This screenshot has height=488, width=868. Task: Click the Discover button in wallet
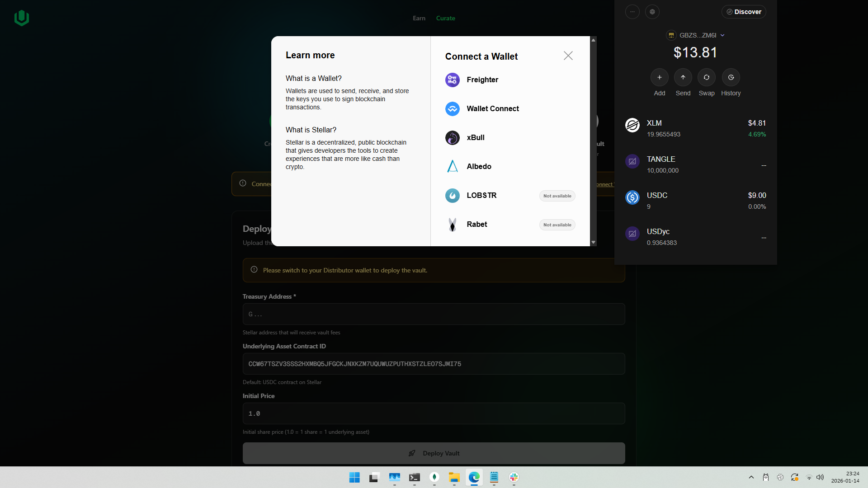click(x=743, y=12)
